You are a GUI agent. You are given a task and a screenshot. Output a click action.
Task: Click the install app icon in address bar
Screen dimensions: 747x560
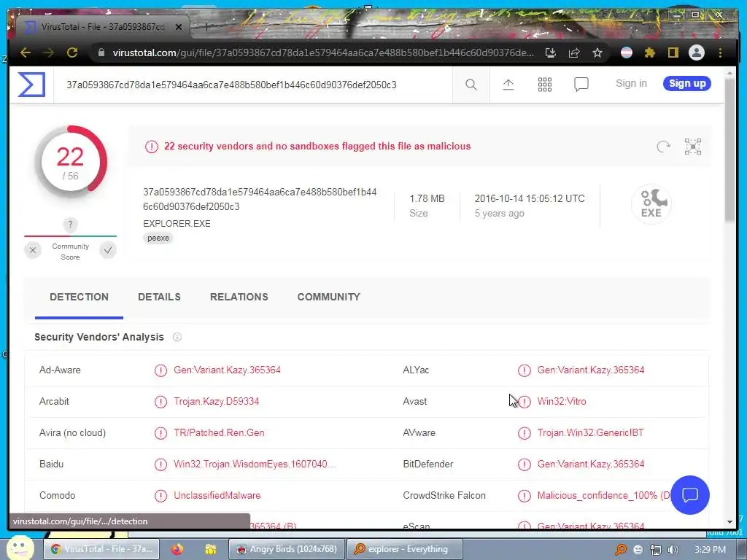pos(551,52)
